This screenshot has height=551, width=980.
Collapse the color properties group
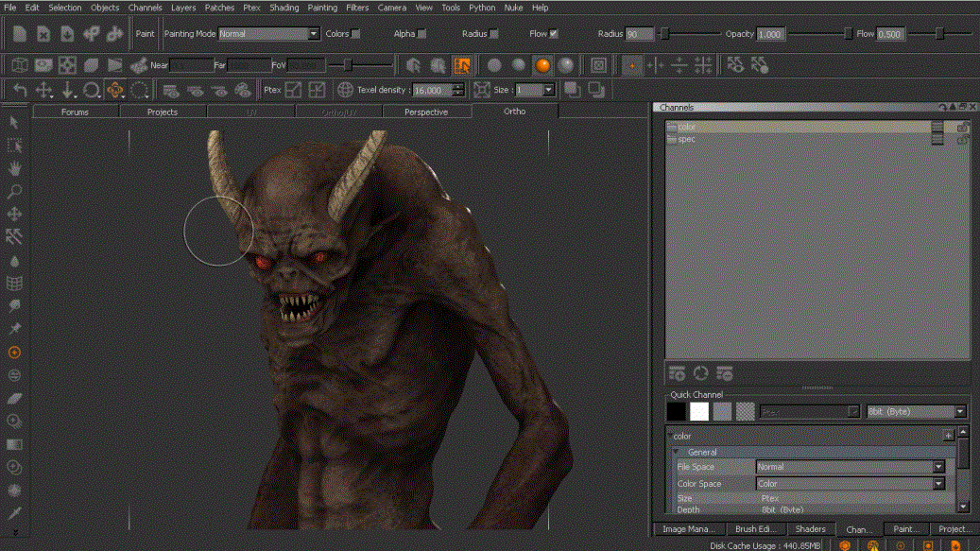pyautogui.click(x=670, y=436)
